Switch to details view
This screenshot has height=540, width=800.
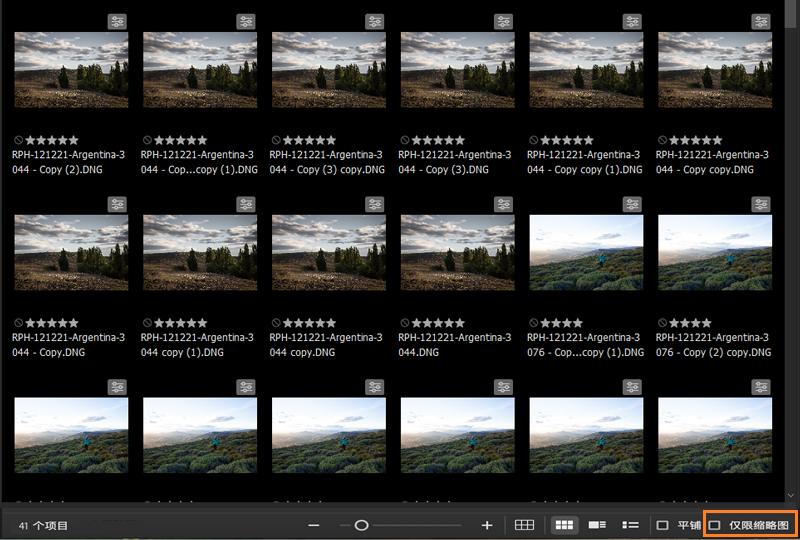tap(597, 525)
